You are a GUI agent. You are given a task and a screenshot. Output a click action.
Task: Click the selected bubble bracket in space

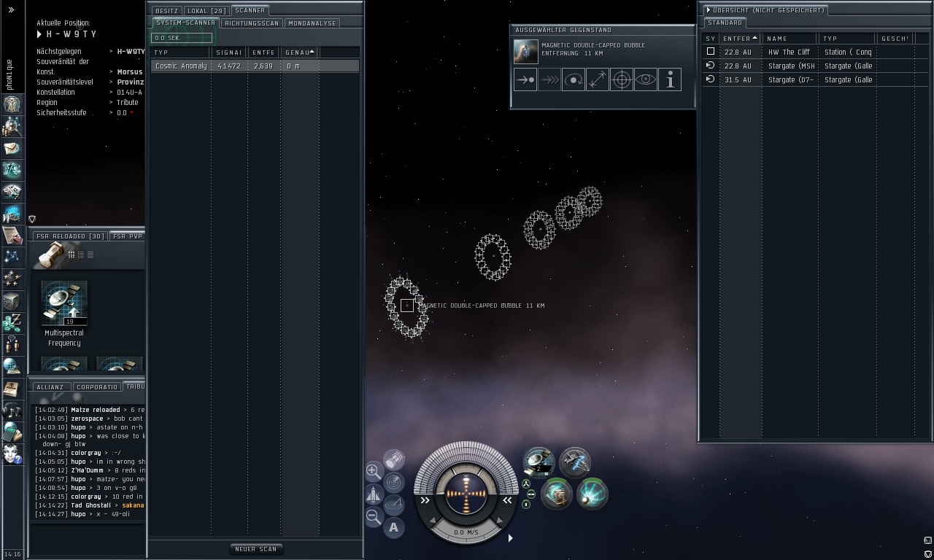point(406,306)
